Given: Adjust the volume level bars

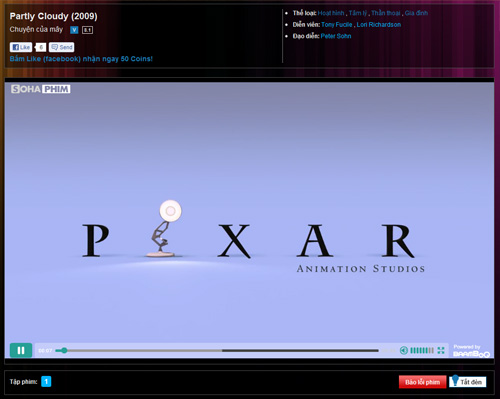Looking at the screenshot, I should pos(422,350).
